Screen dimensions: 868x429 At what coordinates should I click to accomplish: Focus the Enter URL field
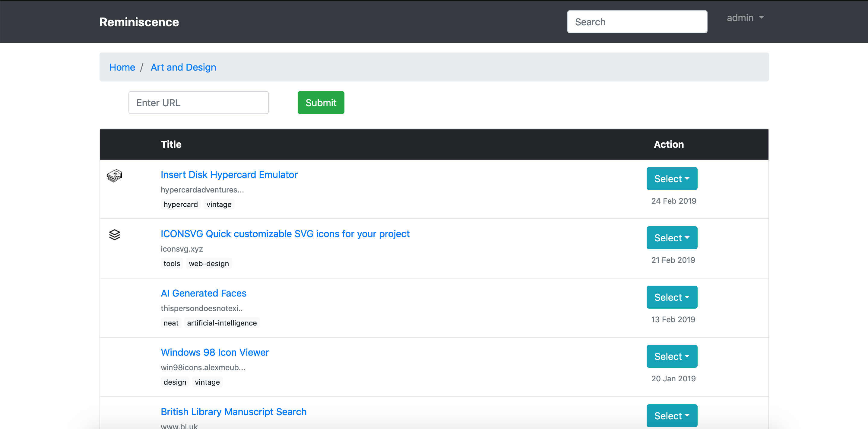click(198, 103)
